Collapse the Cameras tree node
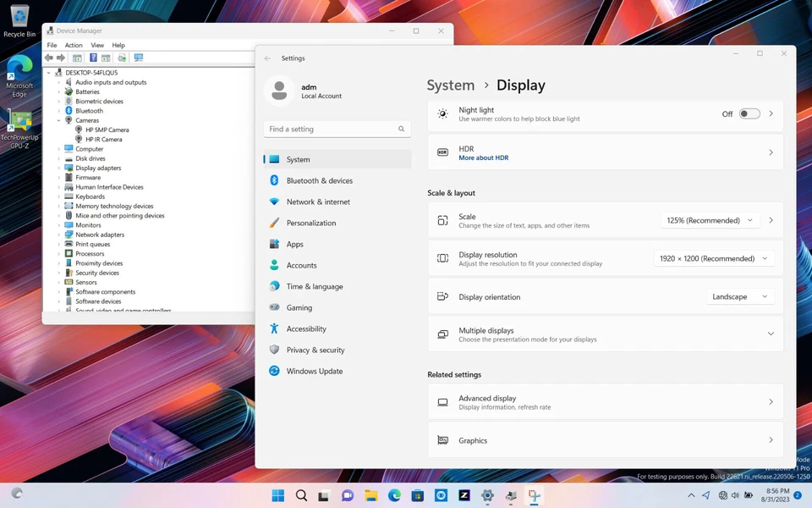The width and height of the screenshot is (812, 508). click(59, 120)
